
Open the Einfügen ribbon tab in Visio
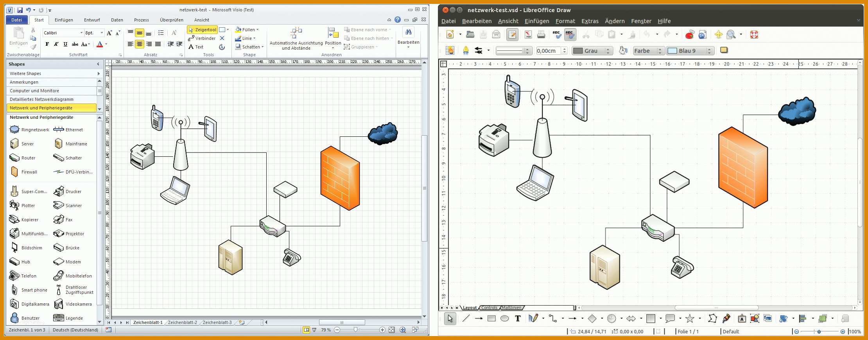tap(64, 20)
